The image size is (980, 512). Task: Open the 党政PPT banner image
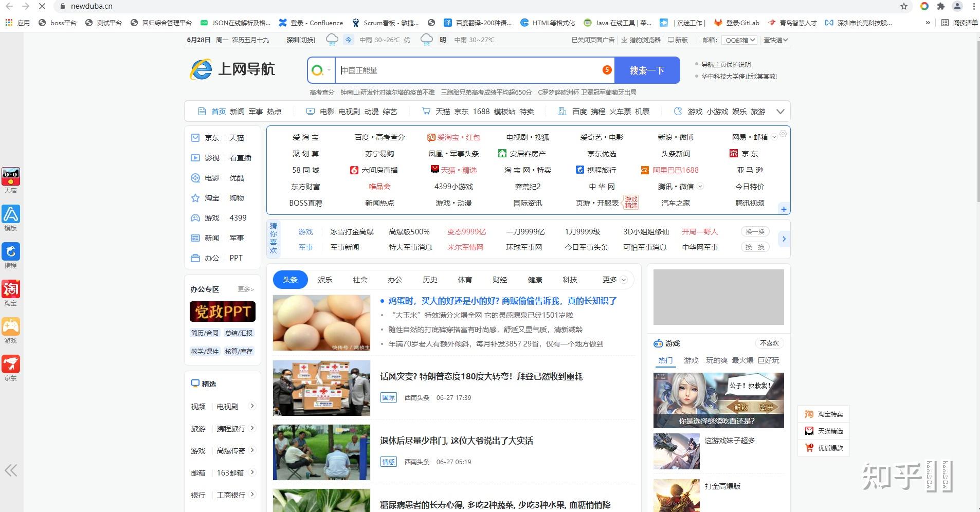click(222, 312)
